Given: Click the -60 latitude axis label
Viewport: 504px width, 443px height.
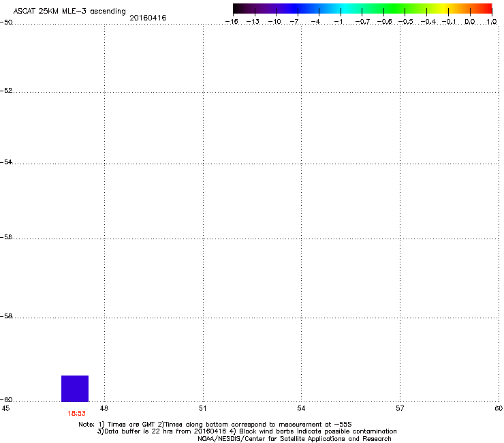Looking at the screenshot, I should [6, 399].
